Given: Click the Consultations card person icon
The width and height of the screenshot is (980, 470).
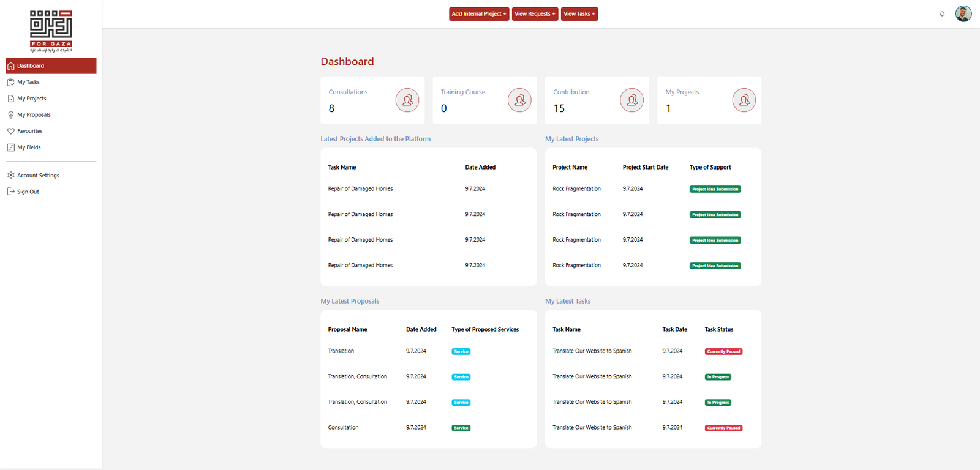Looking at the screenshot, I should pyautogui.click(x=407, y=100).
